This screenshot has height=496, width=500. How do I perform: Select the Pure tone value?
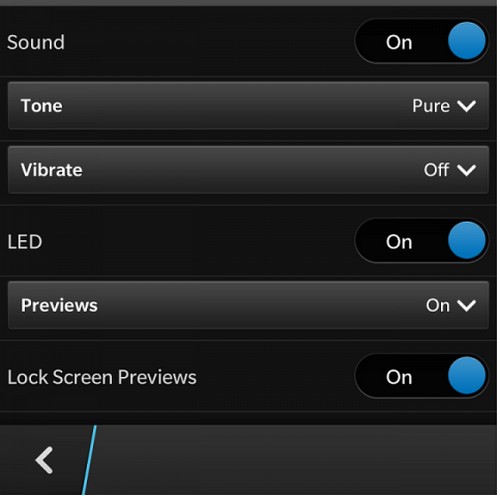click(431, 106)
